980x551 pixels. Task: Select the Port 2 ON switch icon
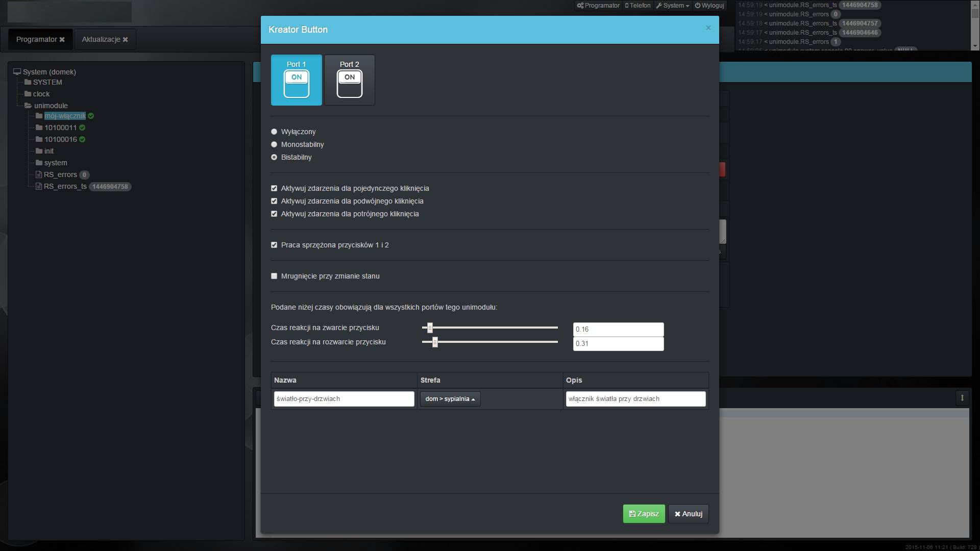point(350,84)
